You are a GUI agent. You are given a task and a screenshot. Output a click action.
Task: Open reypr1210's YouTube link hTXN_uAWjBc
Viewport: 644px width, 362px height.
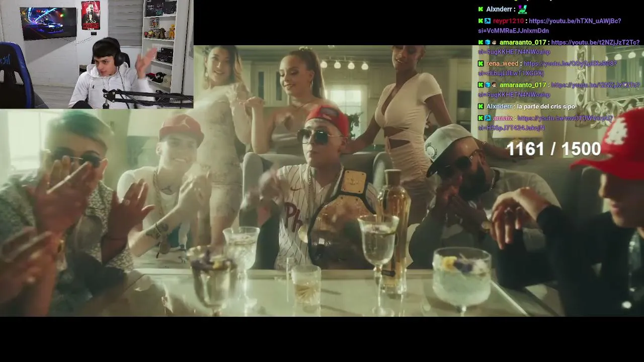pyautogui.click(x=549, y=26)
